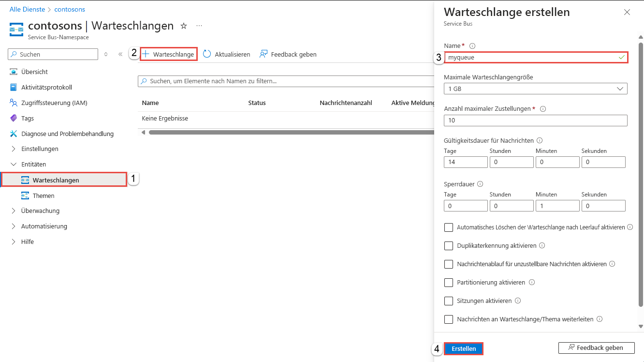Viewport: 644px width, 362px height.
Task: Click info icon for Gültigkeitsdauer für Nachrichten
Action: tap(540, 140)
